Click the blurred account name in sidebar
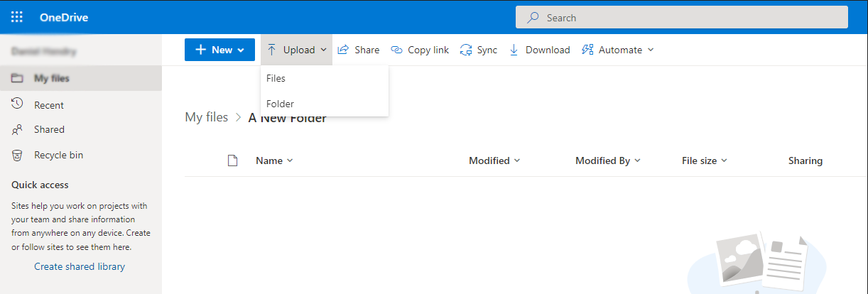The width and height of the screenshot is (868, 294). 44,51
